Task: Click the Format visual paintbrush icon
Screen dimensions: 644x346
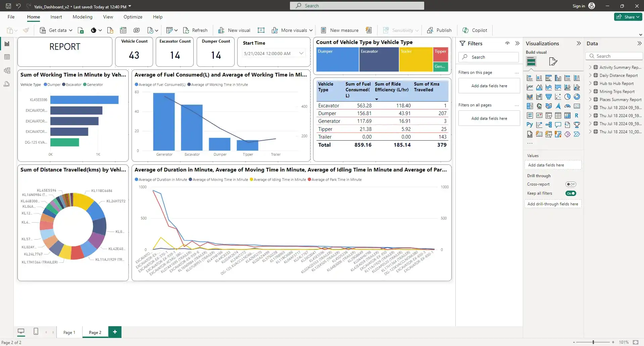Action: click(553, 61)
